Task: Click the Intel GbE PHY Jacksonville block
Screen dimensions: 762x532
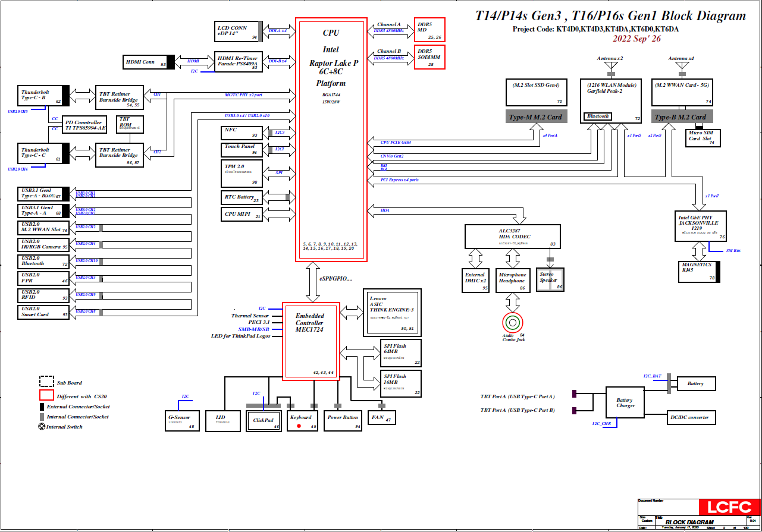Action: pos(700,226)
